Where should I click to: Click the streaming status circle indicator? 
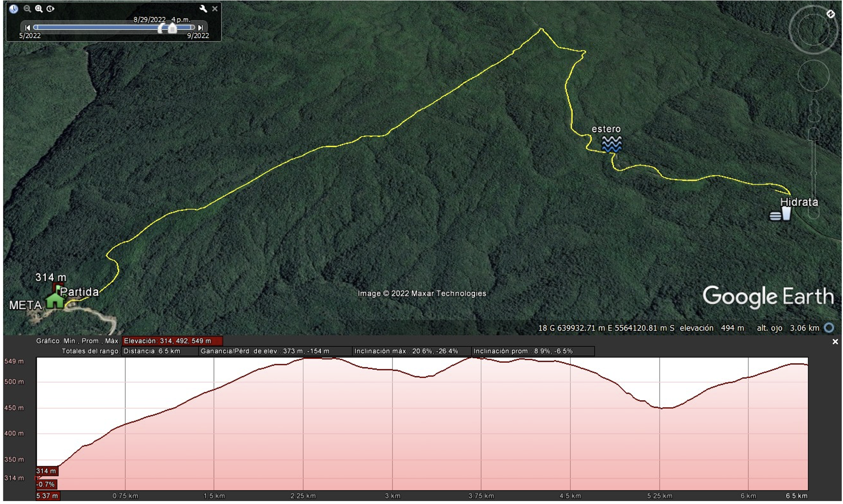[829, 328]
